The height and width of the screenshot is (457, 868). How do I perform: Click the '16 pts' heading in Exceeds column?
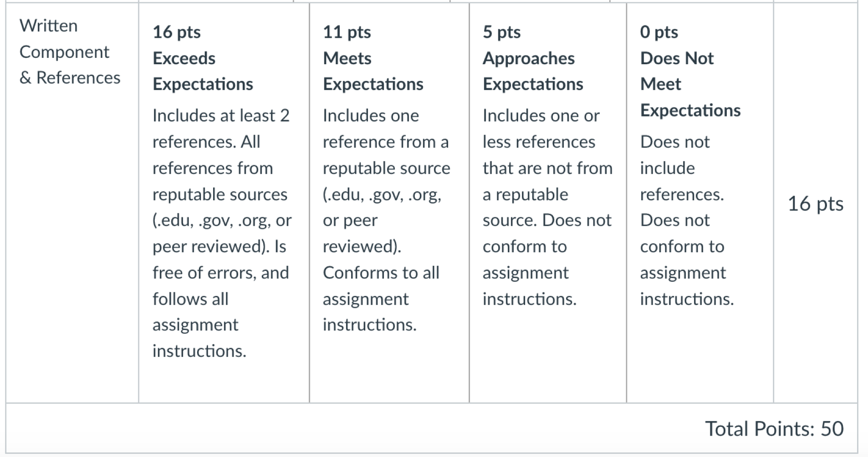177,32
